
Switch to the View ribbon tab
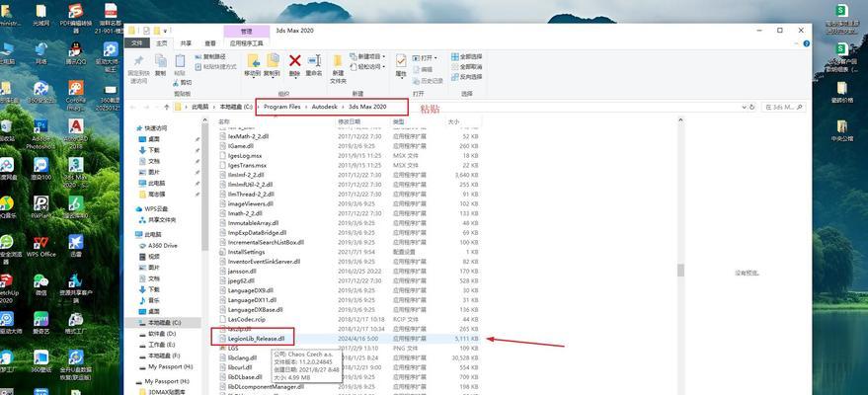[x=210, y=43]
